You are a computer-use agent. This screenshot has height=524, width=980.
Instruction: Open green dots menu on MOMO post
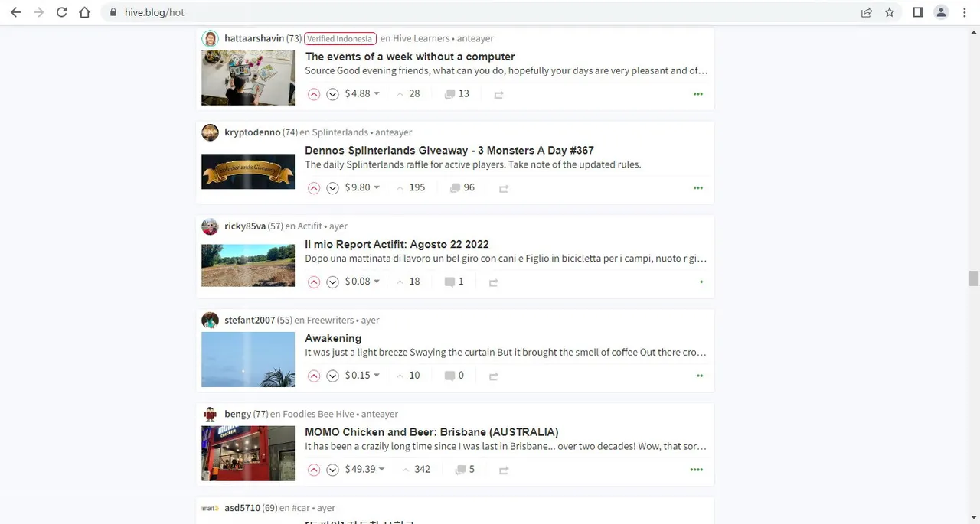pos(696,470)
